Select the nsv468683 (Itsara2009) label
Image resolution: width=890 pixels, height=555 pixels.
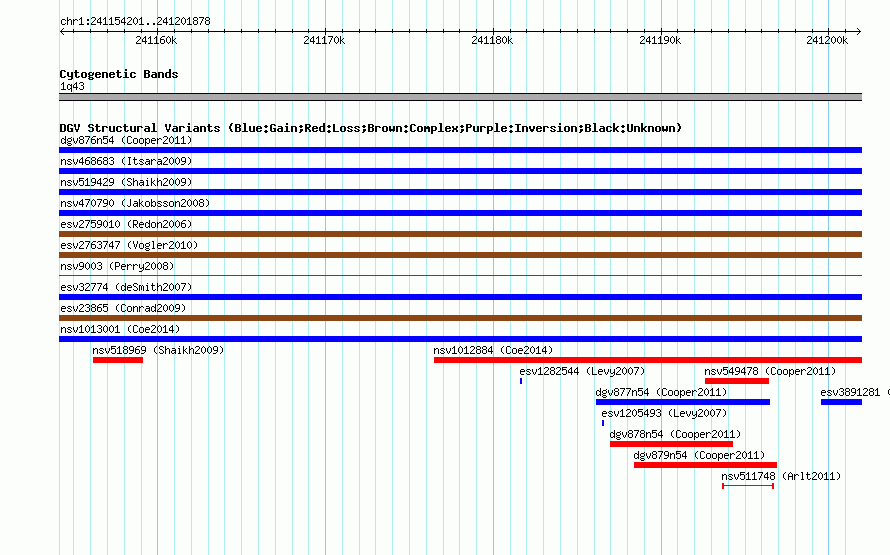click(x=126, y=161)
